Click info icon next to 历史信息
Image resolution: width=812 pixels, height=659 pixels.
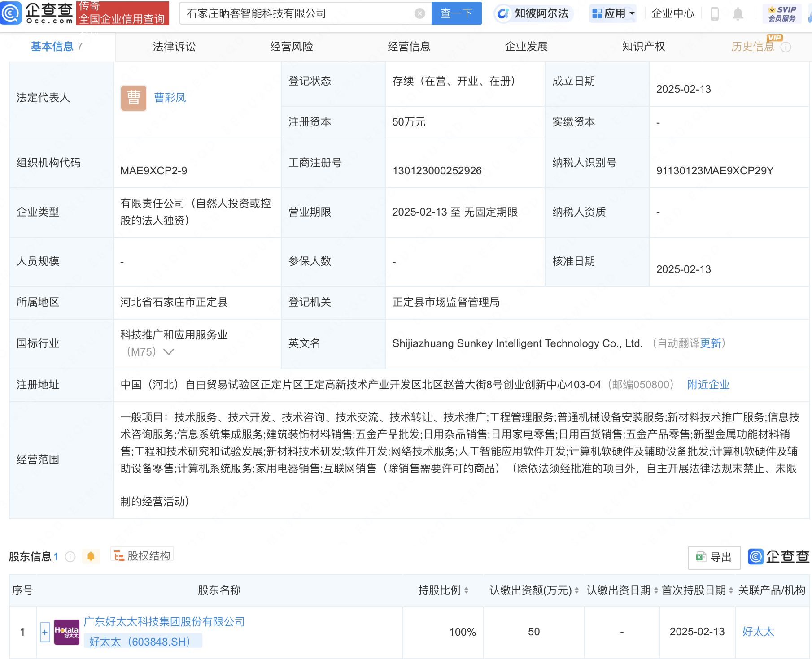point(786,47)
